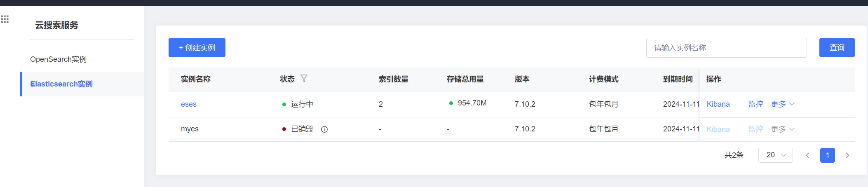The height and width of the screenshot is (187, 868).
Task: Click the status column filter icon
Action: 304,78
